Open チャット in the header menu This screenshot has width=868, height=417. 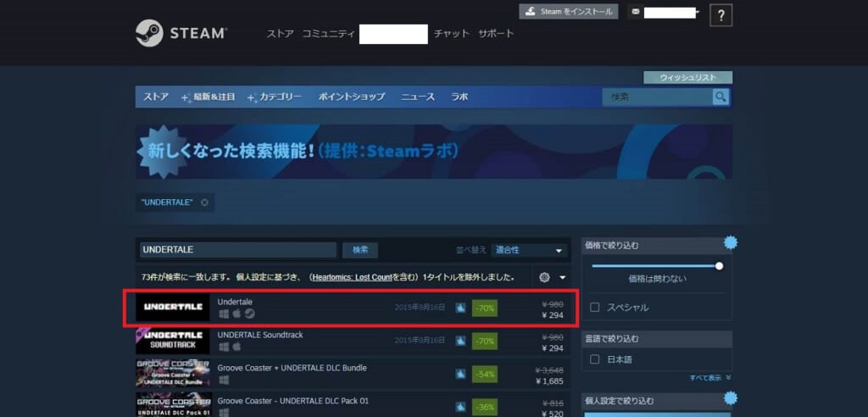[452, 33]
